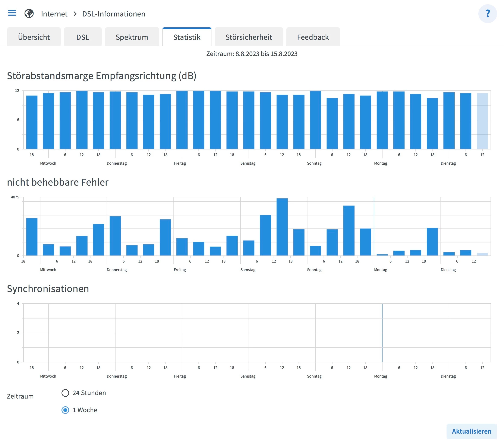
Task: Open the Feedback tab
Action: click(x=313, y=37)
